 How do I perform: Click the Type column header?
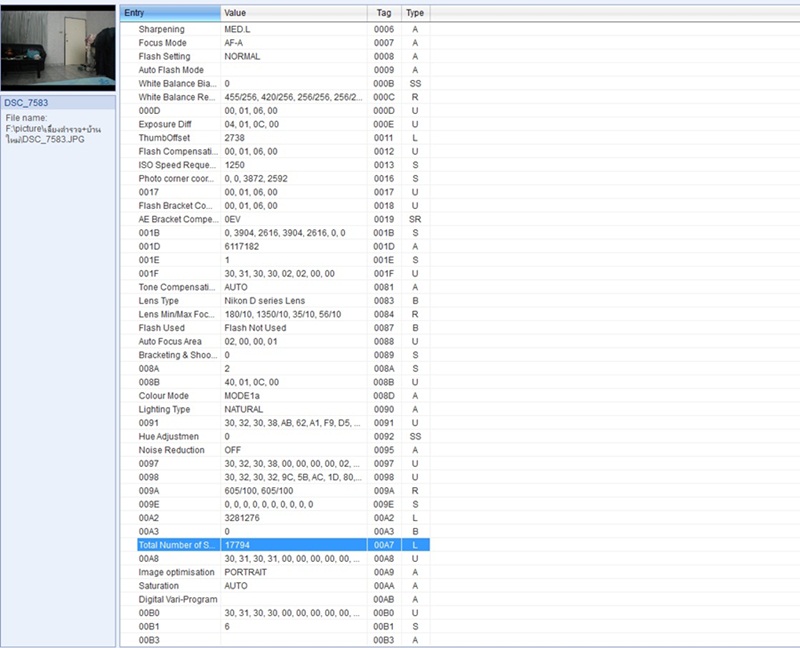(x=415, y=13)
